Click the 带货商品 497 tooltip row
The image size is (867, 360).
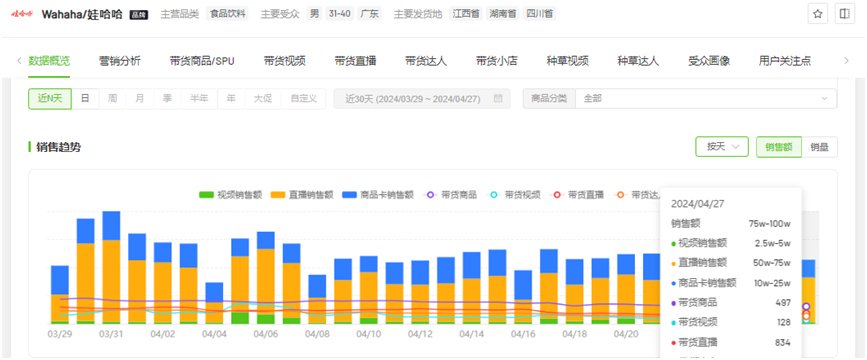coord(730,303)
